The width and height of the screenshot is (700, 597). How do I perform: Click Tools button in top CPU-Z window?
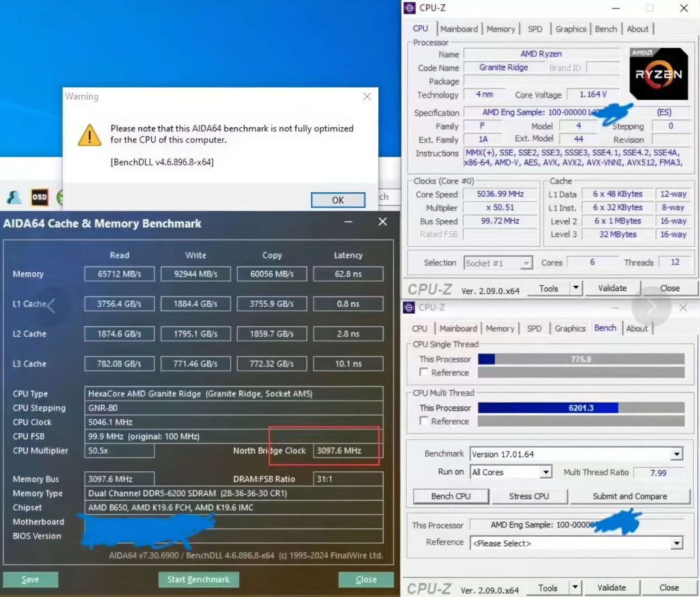point(549,289)
